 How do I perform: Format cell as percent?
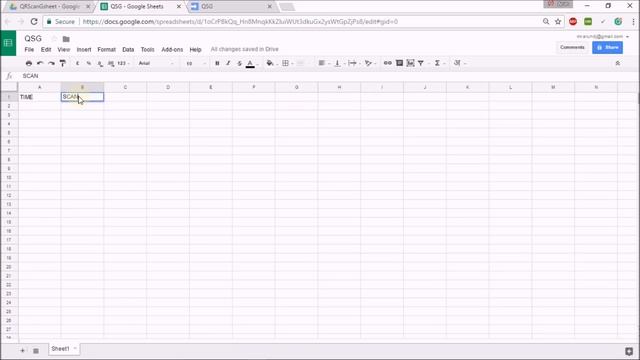tap(89, 63)
